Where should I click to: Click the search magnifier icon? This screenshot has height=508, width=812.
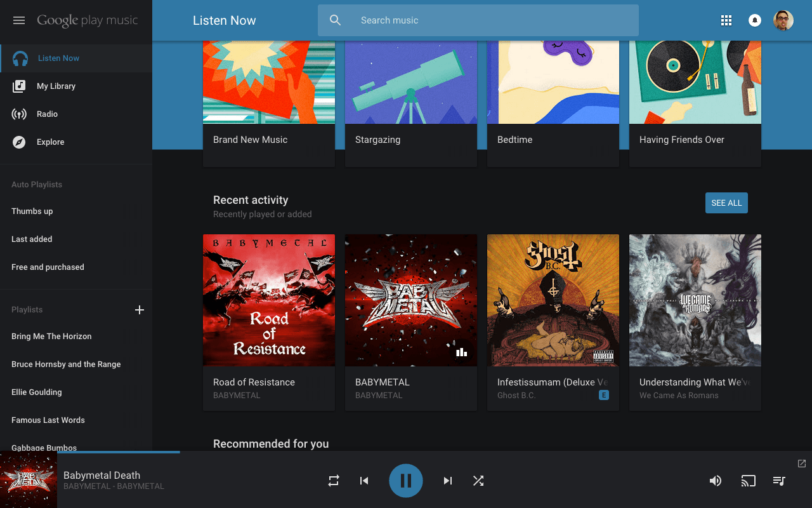click(335, 20)
